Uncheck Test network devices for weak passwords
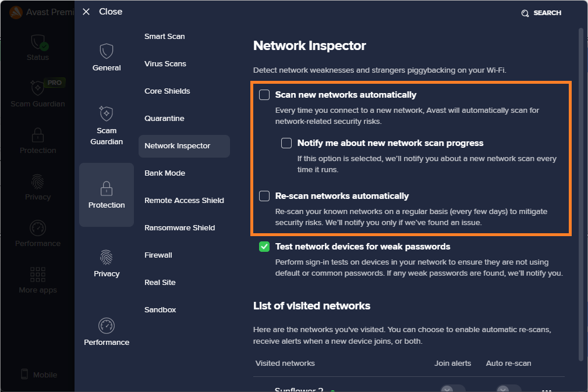This screenshot has height=392, width=588. tap(264, 247)
